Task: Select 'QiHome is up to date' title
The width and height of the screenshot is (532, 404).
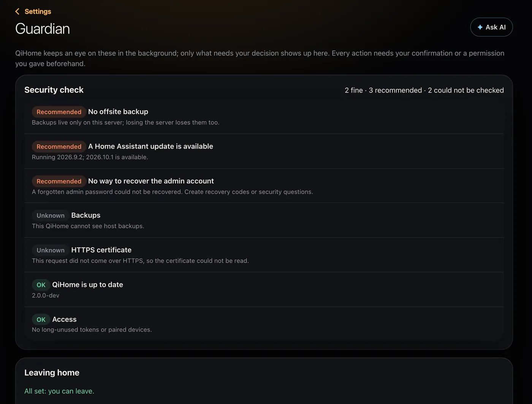Action: [x=88, y=285]
